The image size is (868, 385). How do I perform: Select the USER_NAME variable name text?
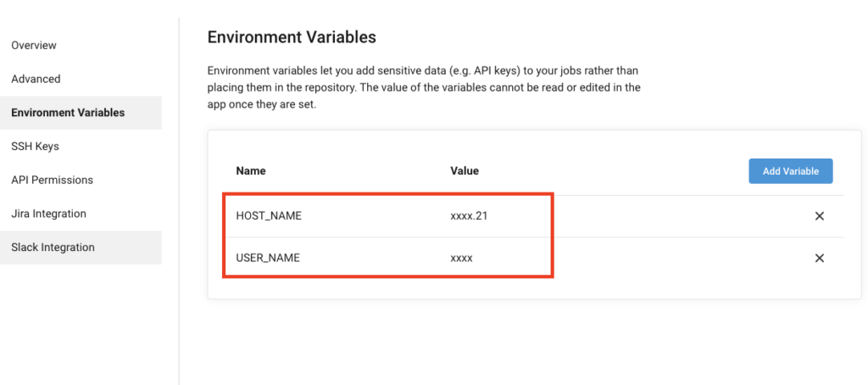tap(268, 258)
